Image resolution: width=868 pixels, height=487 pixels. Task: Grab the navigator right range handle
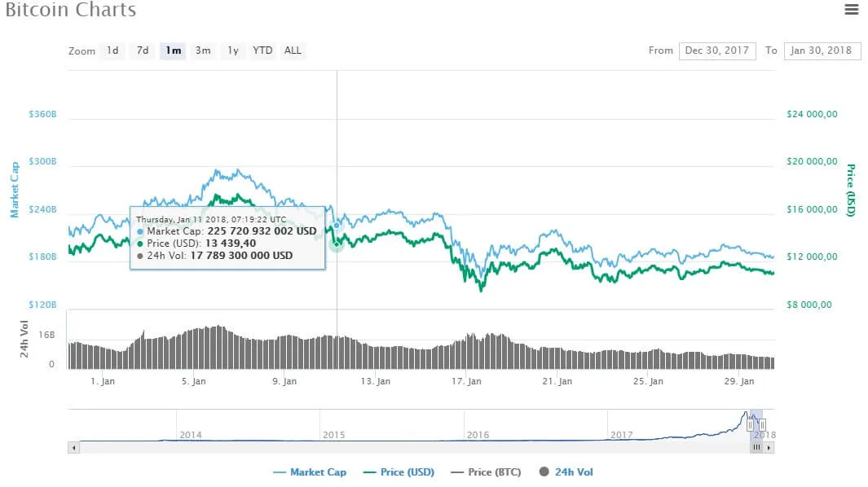click(763, 424)
